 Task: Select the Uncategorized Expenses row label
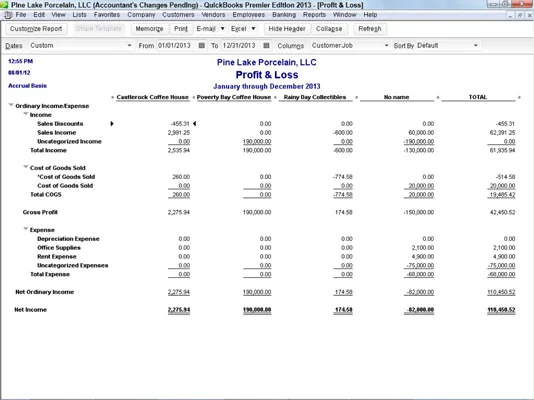click(x=73, y=265)
